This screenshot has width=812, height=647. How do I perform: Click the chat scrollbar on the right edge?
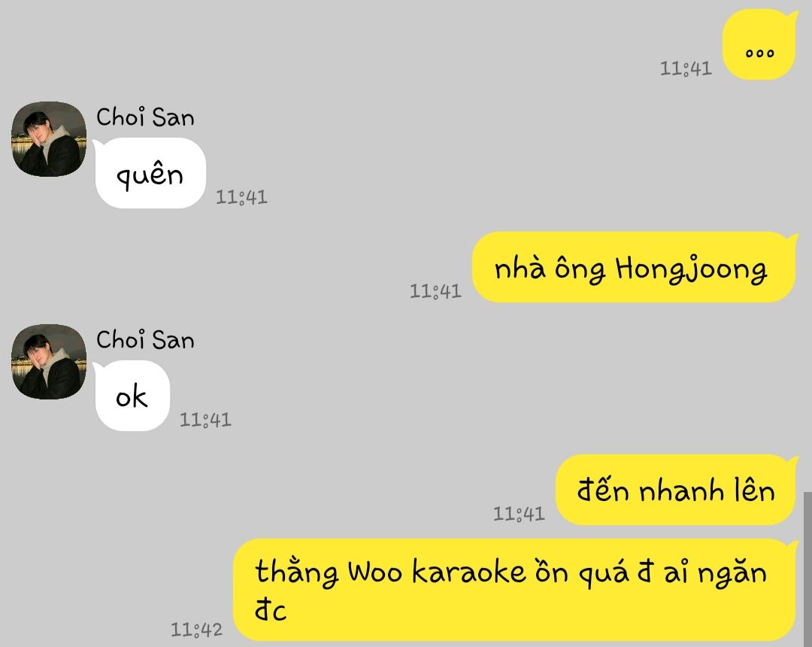coord(807,569)
